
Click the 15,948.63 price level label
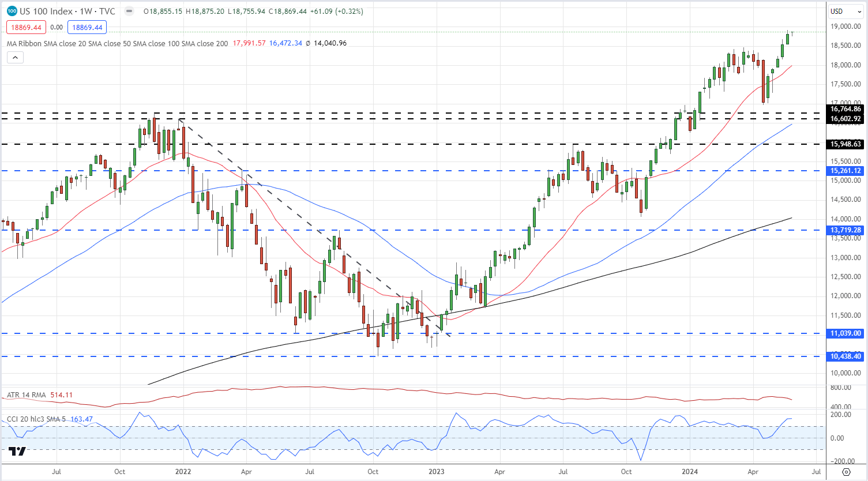click(846, 144)
